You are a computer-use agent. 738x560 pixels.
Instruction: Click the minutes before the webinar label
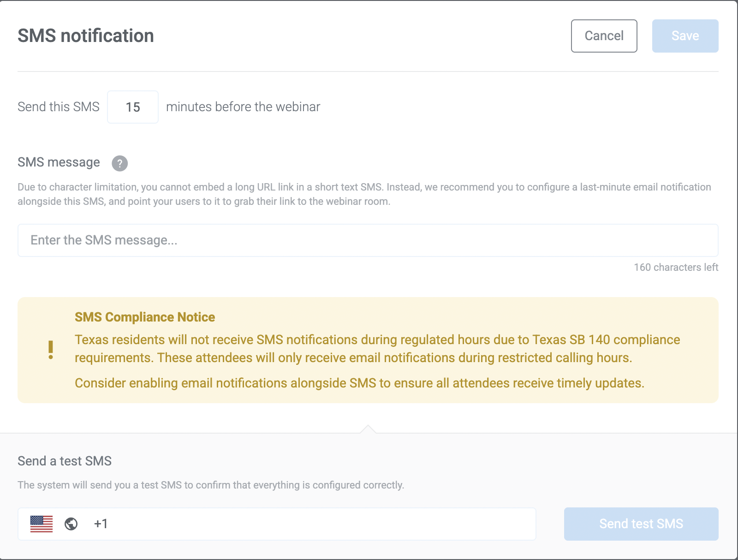pos(243,107)
